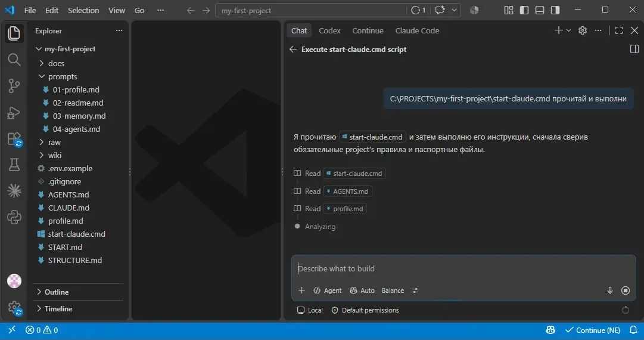The image size is (644, 340).
Task: Add context with the plus icon in chat input
Action: click(x=301, y=290)
